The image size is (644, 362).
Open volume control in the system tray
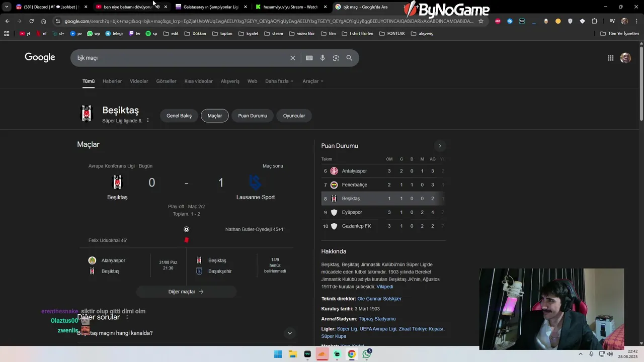610,354
